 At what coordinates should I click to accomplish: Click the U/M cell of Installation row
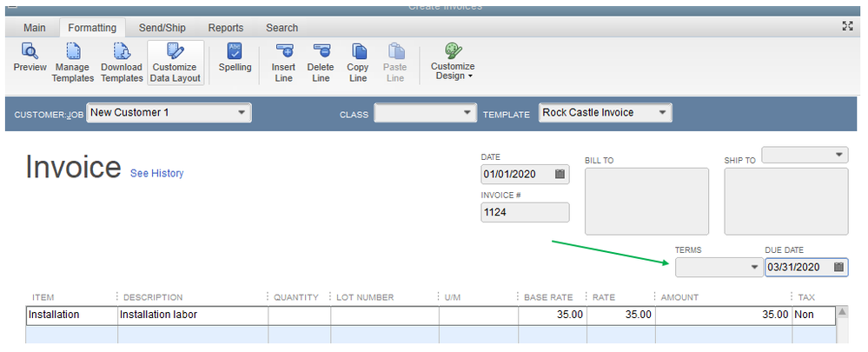[x=479, y=315]
